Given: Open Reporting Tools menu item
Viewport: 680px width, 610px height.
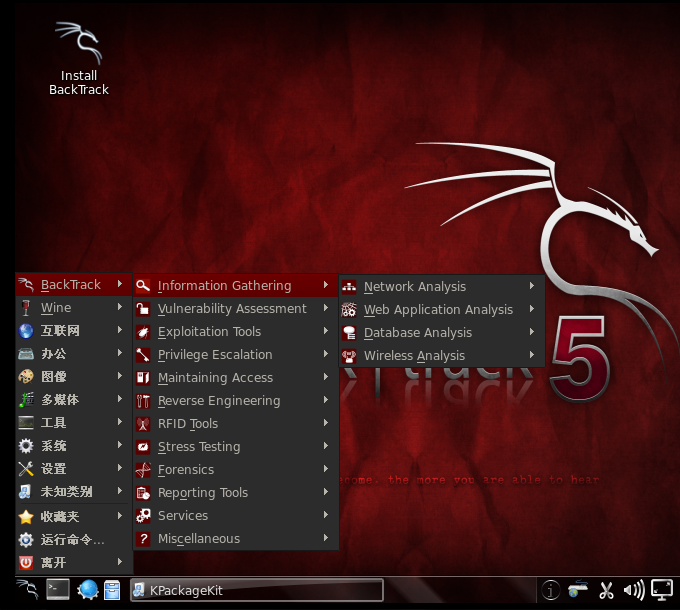Looking at the screenshot, I should (x=235, y=493).
